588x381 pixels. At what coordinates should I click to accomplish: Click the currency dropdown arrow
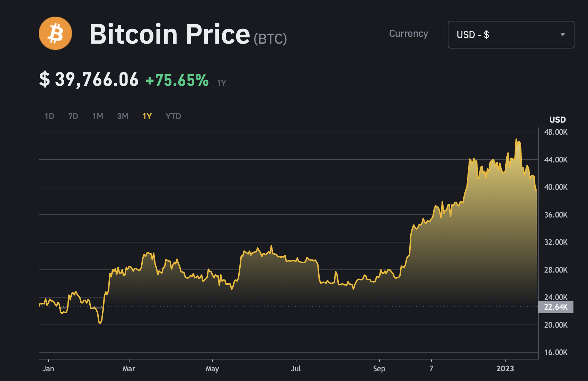[562, 35]
